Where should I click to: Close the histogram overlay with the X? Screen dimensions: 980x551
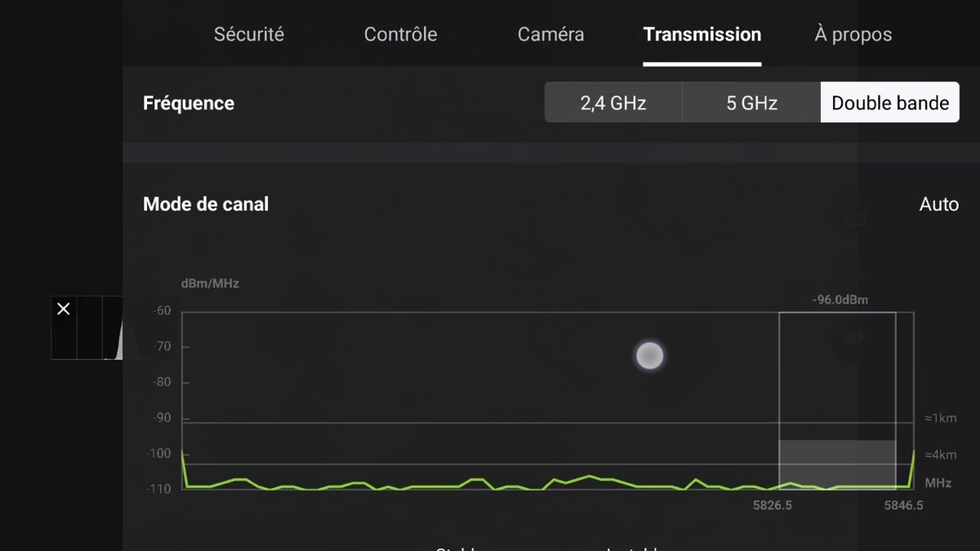coord(64,309)
